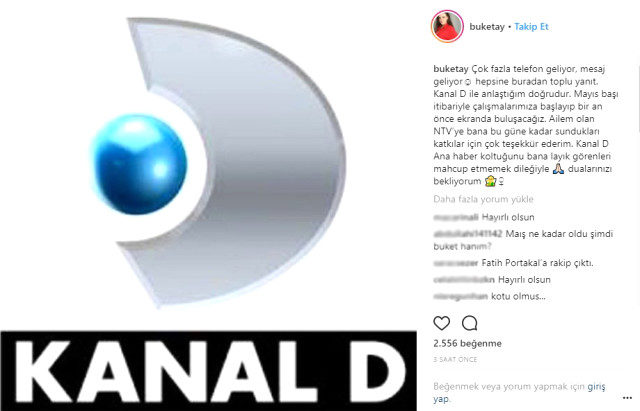Open buketay name in the caption
Image resolution: width=640 pixels, height=411 pixels.
[451, 69]
